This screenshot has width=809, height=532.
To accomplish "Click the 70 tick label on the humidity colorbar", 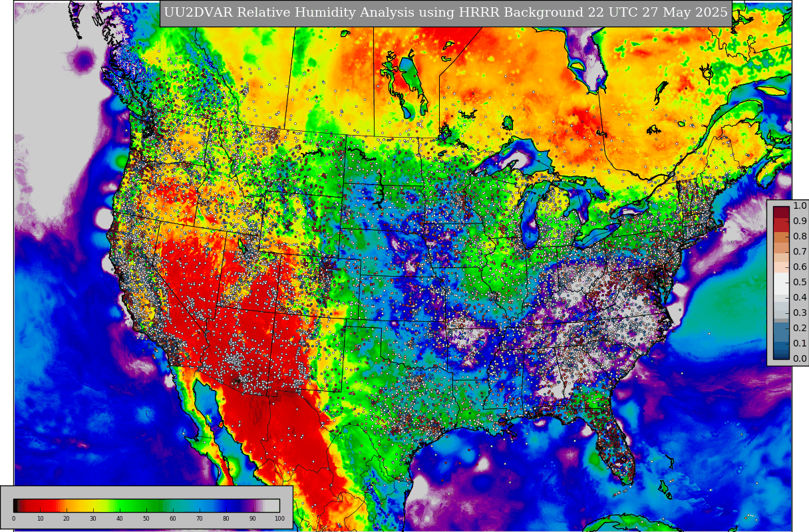I will tap(200, 519).
